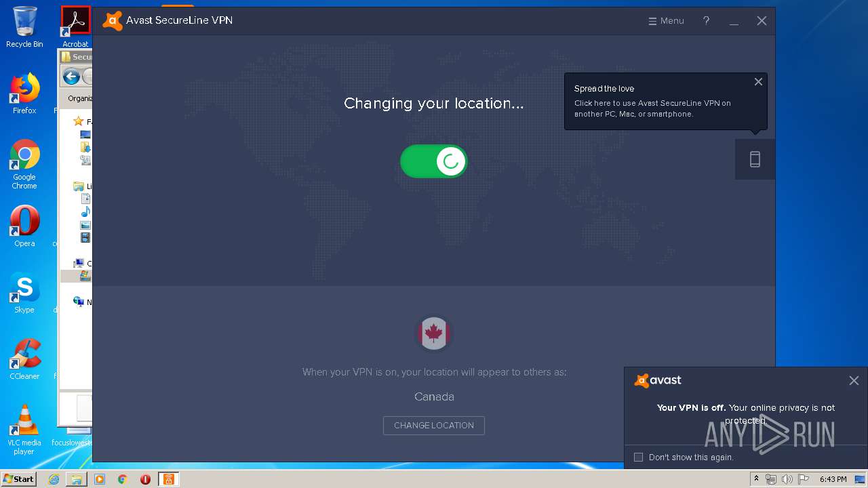Open Acrobat desktop shortcut
Viewport: 868px width, 488px height.
click(x=75, y=27)
